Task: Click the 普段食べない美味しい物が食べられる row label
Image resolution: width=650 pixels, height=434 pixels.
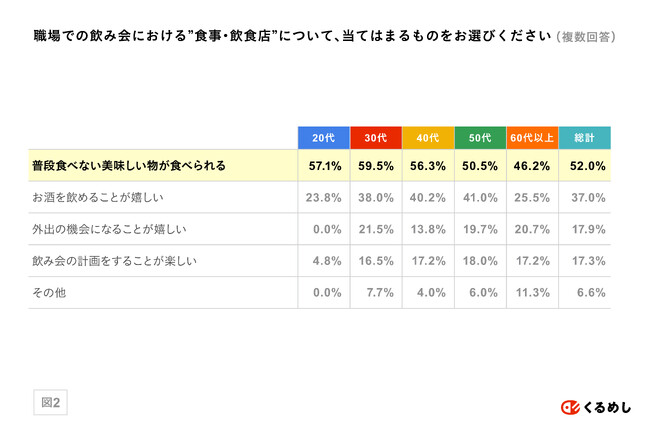Action: coord(129,165)
